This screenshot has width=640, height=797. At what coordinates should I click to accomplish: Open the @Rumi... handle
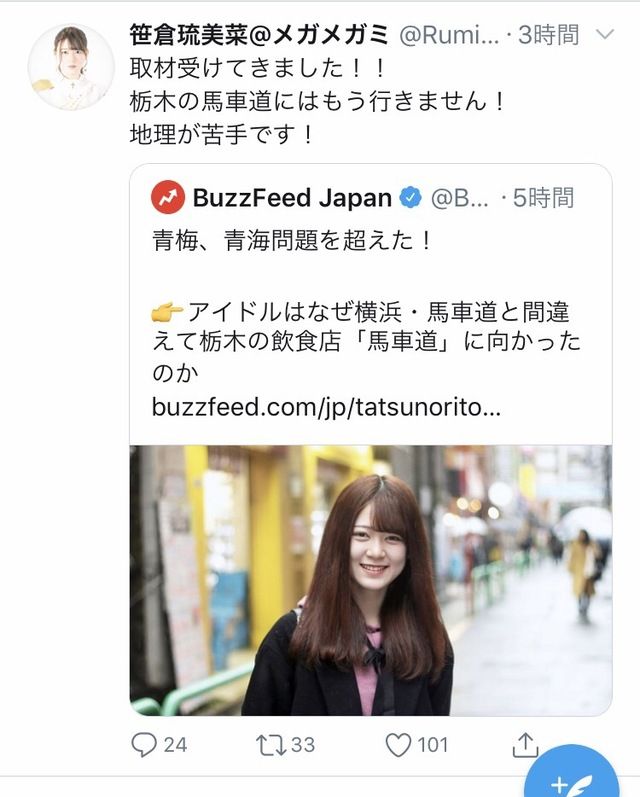pyautogui.click(x=449, y=35)
